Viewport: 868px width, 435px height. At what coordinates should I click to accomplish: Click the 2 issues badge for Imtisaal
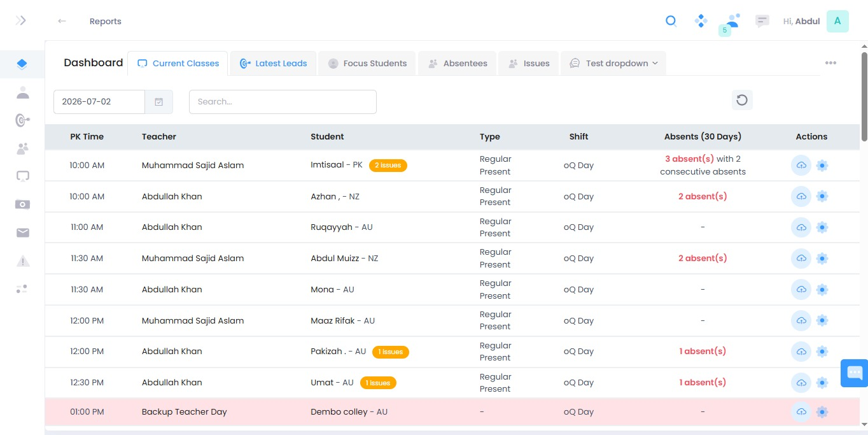388,166
